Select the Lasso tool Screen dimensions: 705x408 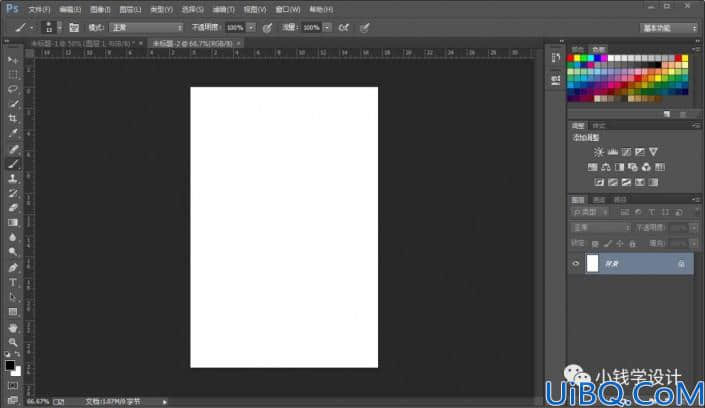[x=13, y=89]
